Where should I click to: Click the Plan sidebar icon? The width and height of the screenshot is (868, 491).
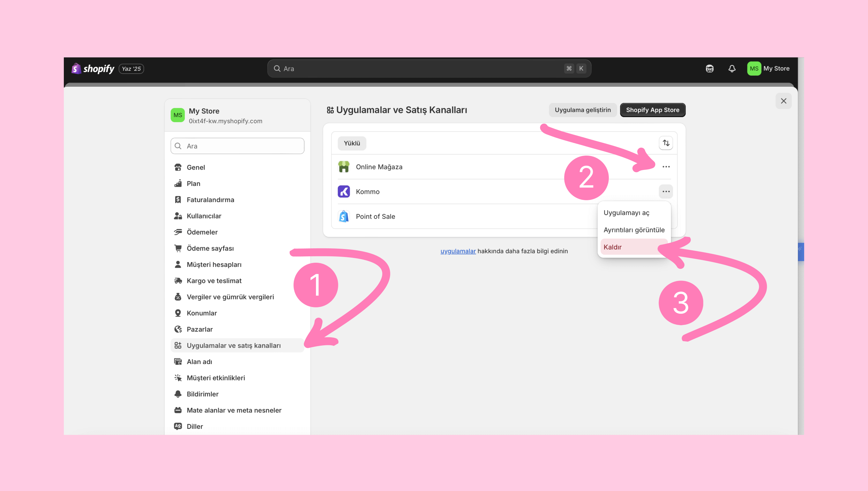point(178,183)
